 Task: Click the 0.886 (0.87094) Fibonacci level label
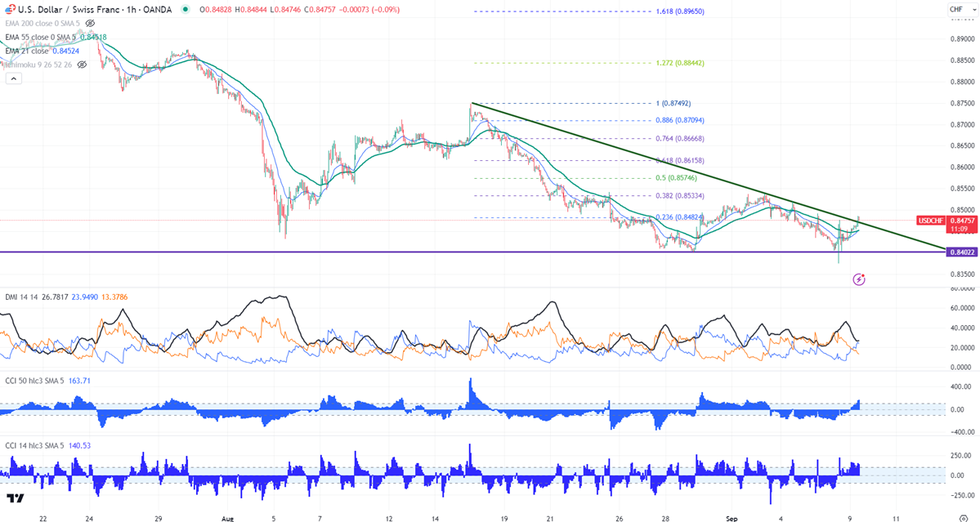680,121
